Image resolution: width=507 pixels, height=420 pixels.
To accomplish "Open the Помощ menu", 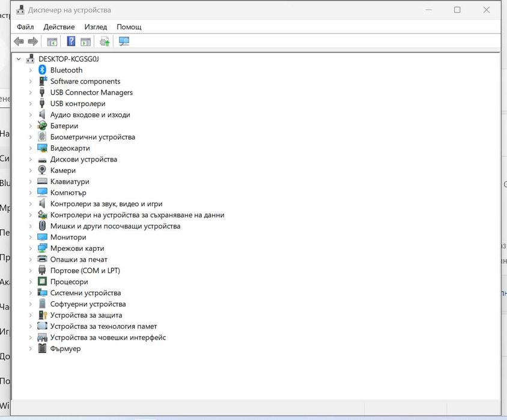I will (x=129, y=27).
